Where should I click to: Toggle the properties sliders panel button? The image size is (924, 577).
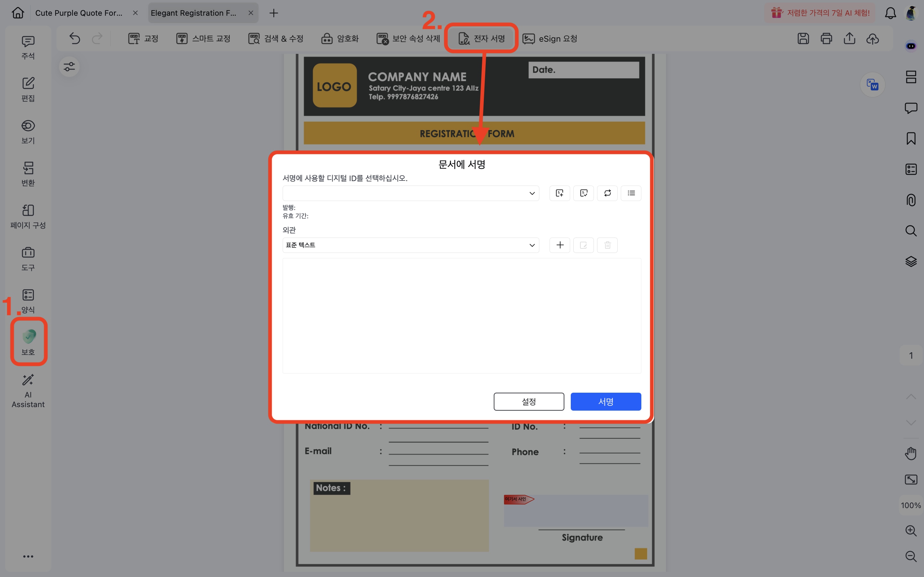[x=69, y=67]
